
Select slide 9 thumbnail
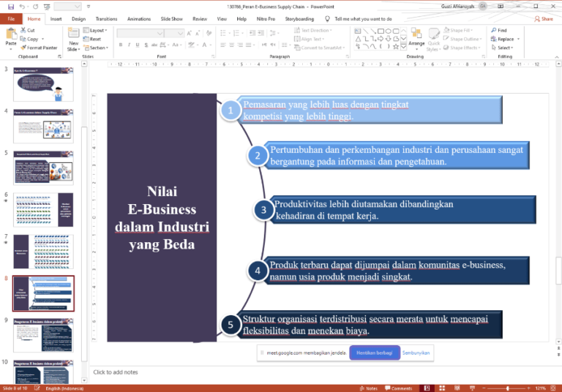point(43,336)
